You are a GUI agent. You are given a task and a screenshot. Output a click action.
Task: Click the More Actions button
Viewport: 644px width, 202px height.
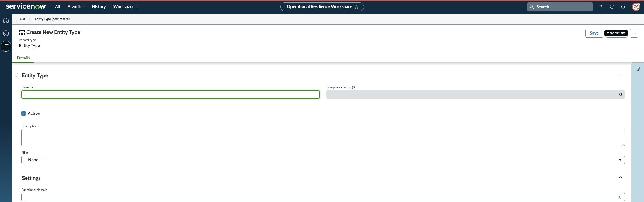coord(616,33)
